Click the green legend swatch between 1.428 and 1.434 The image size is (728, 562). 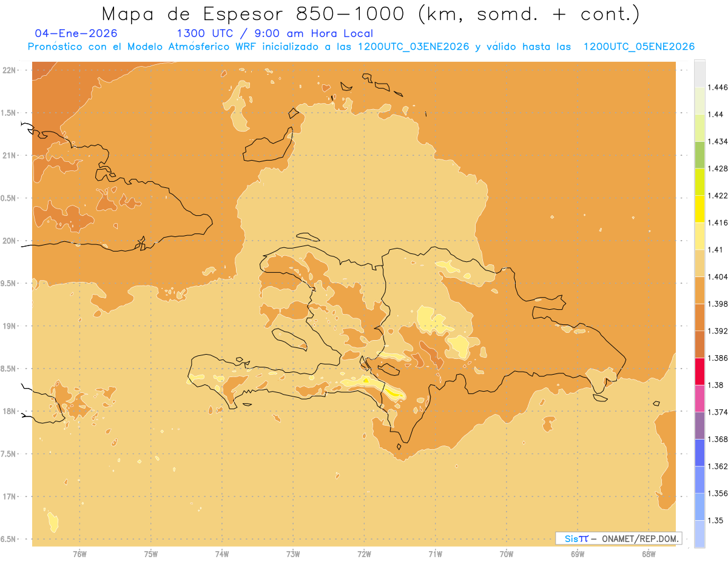tap(699, 155)
